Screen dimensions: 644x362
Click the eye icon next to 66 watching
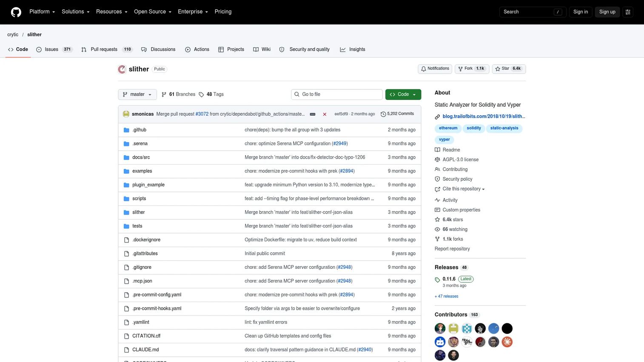click(437, 229)
